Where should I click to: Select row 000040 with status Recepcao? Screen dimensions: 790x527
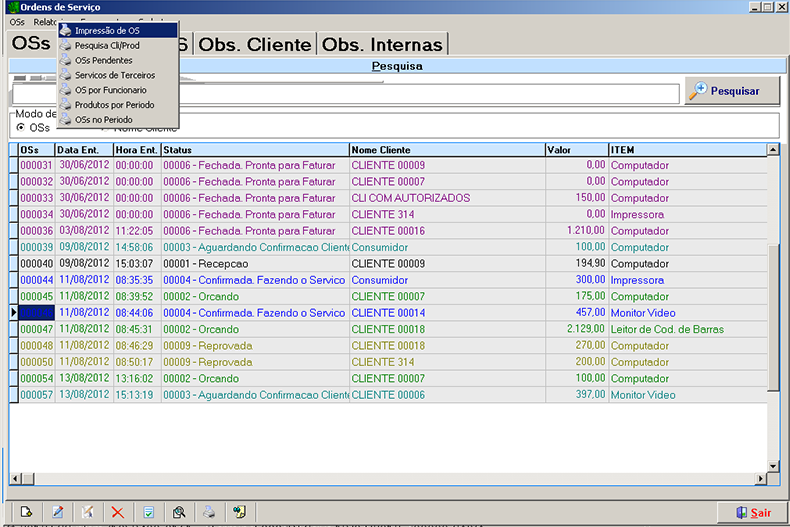point(200,264)
